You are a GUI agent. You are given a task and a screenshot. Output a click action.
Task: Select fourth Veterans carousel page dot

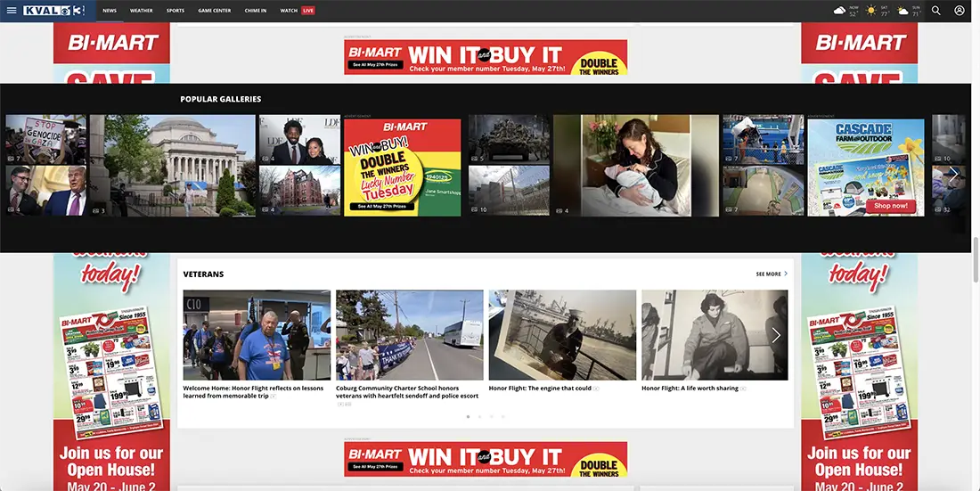tap(502, 416)
